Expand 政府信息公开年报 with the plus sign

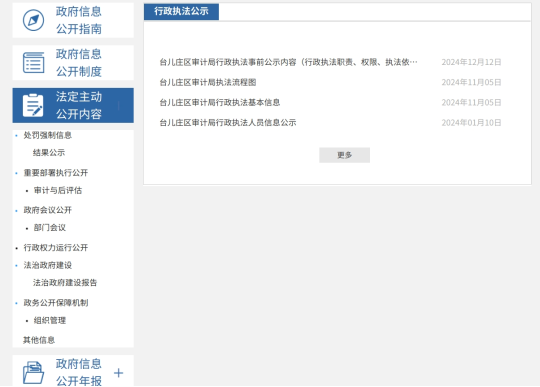click(x=118, y=373)
